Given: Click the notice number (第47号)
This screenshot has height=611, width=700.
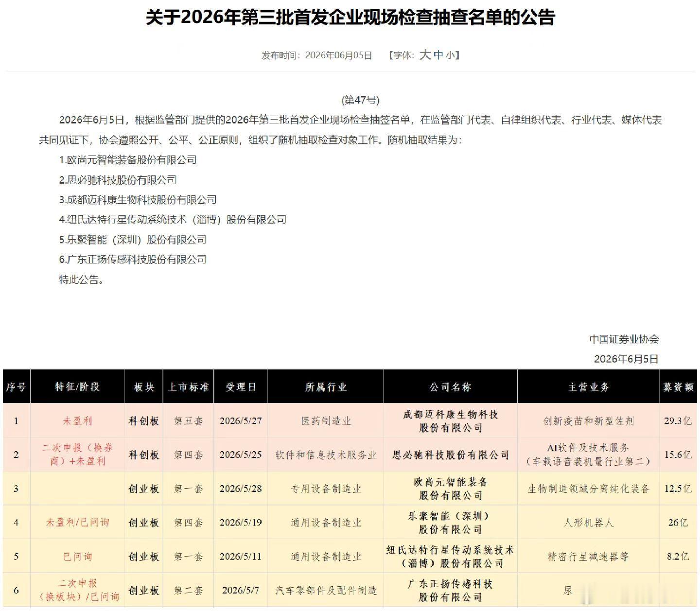Looking at the screenshot, I should (x=360, y=100).
